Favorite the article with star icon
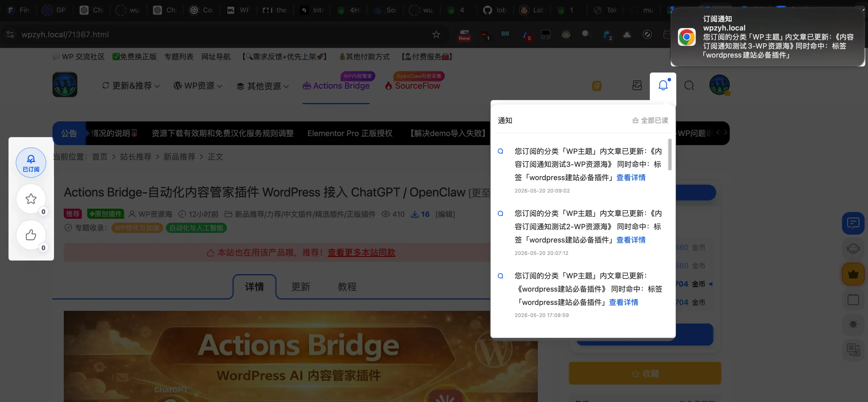The height and width of the screenshot is (402, 868). pos(31,199)
